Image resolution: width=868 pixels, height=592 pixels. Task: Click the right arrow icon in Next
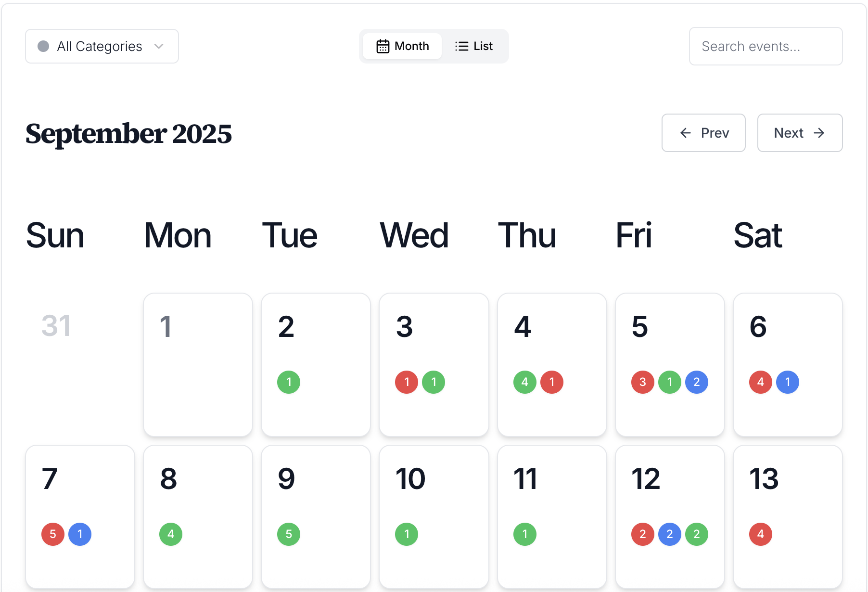819,133
